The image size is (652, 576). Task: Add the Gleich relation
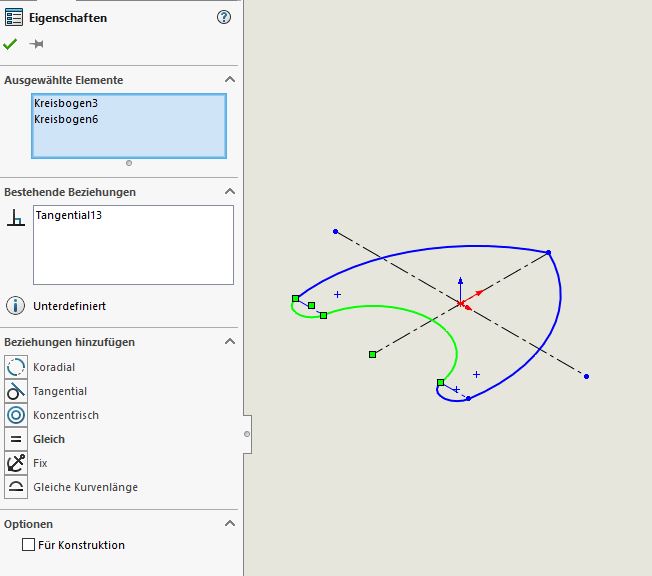[x=49, y=439]
